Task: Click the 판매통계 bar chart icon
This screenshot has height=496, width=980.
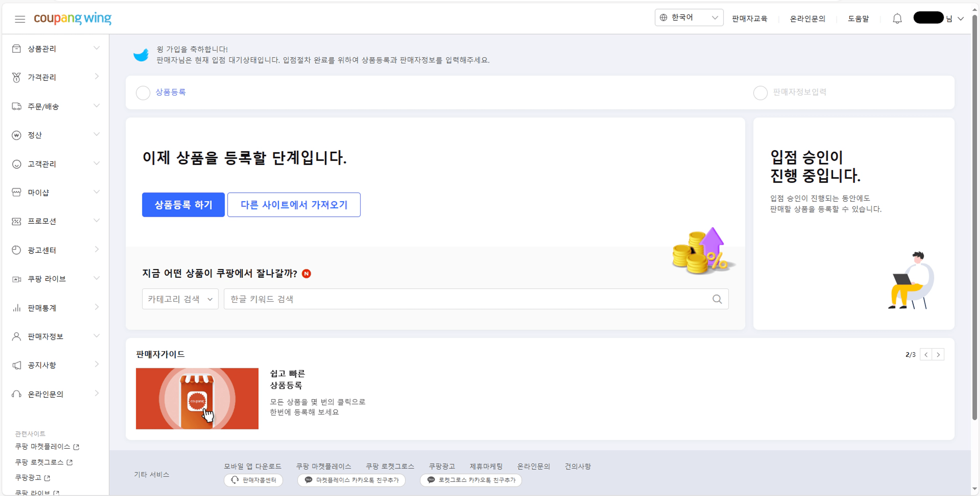Action: coord(16,308)
